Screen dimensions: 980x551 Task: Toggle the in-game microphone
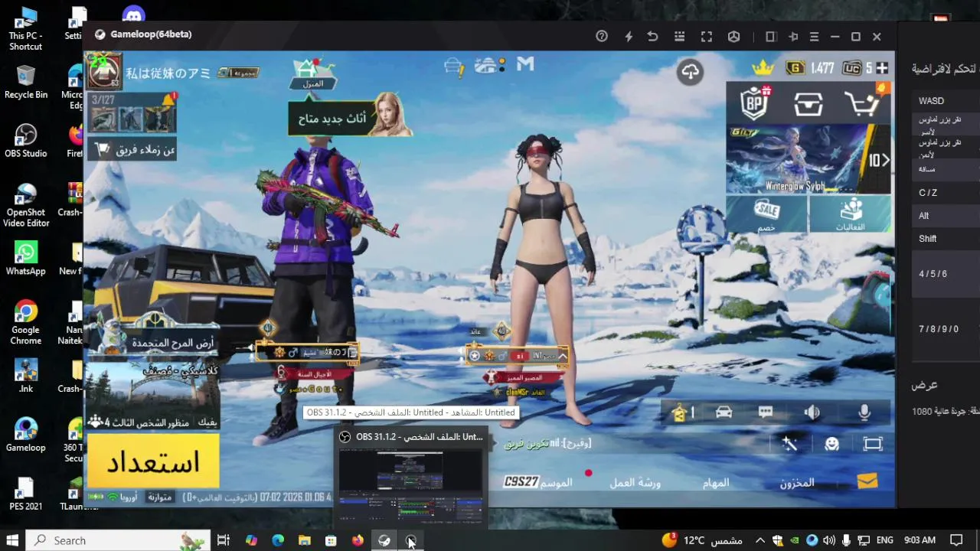(864, 413)
